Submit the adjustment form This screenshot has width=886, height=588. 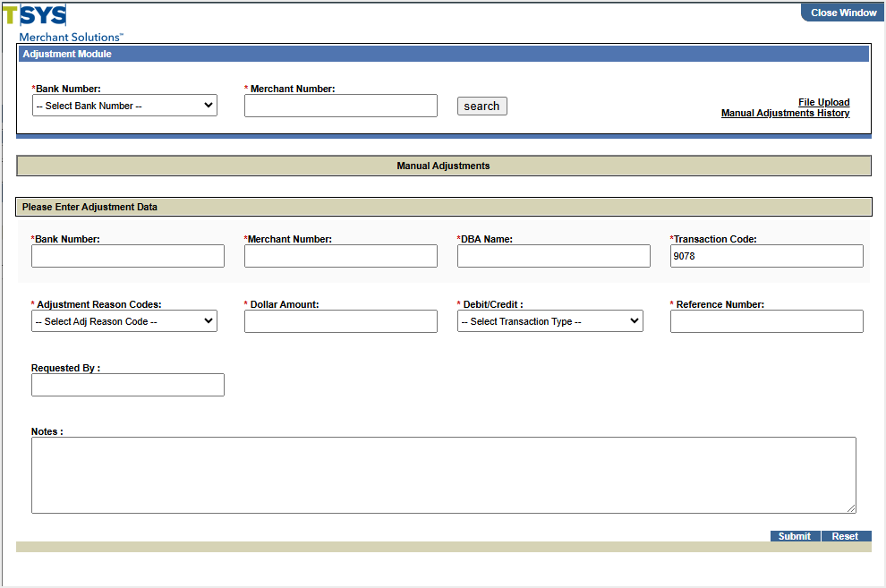795,536
